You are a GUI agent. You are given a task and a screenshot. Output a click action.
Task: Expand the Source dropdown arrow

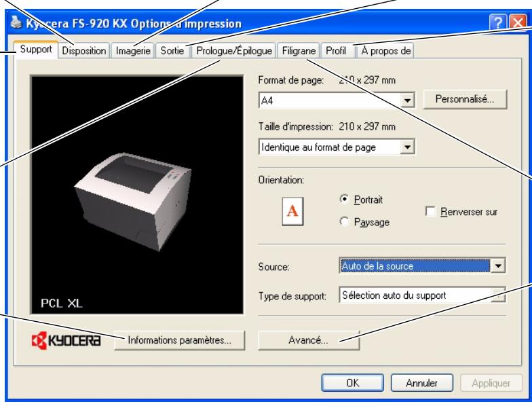tap(498, 266)
